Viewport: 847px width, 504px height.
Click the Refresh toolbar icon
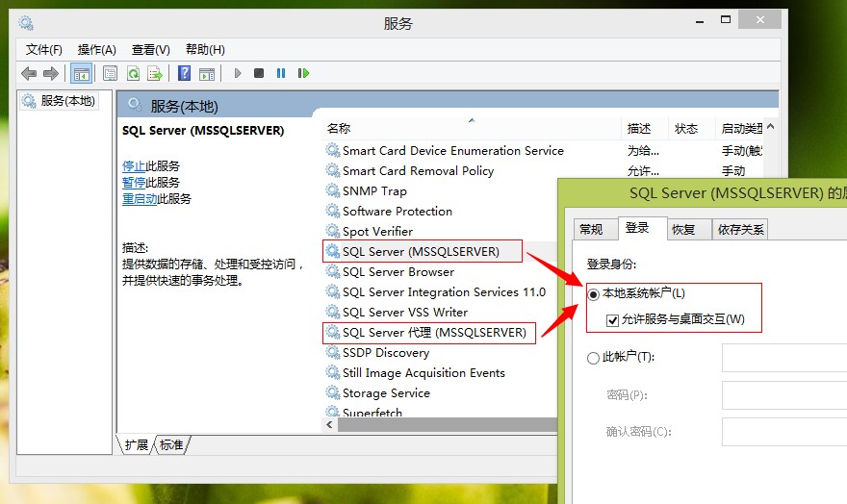click(x=133, y=73)
